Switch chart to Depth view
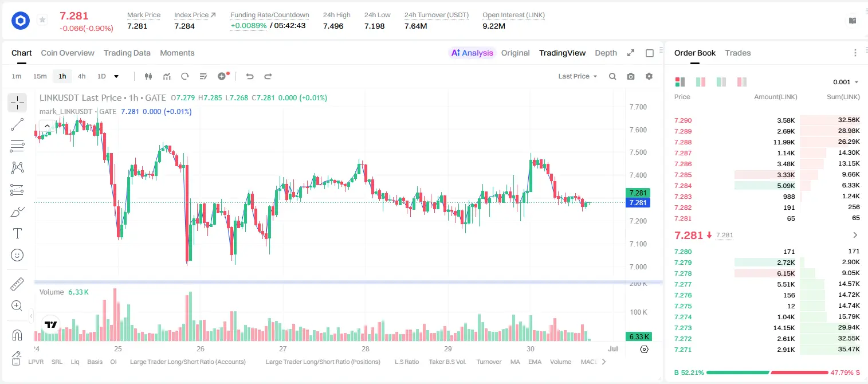The image size is (868, 384). 606,53
